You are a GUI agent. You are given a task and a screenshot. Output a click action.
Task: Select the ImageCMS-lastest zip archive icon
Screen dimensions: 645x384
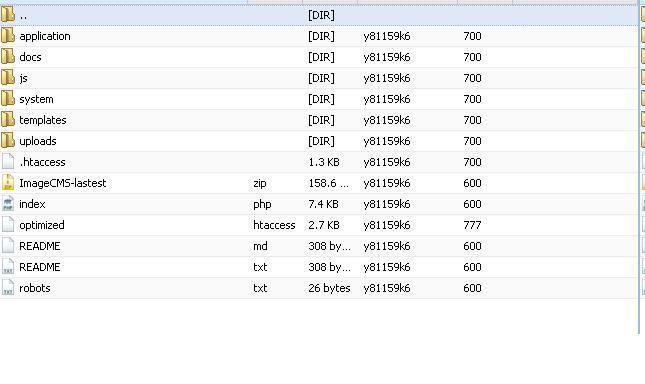click(8, 183)
